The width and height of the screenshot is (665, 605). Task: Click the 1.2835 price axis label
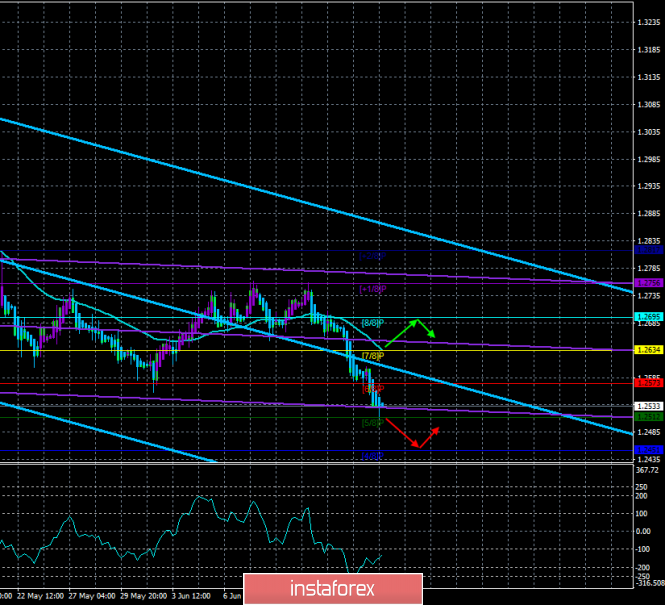pos(649,241)
